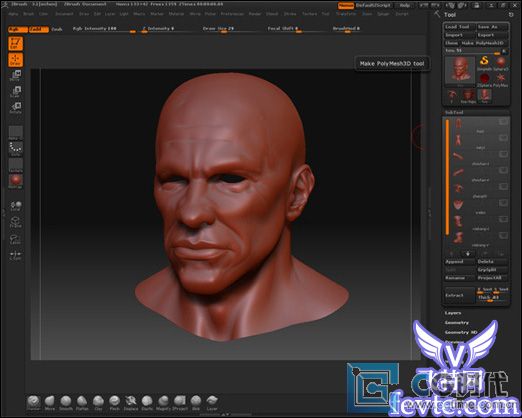Image resolution: width=522 pixels, height=418 pixels.
Task: Open the Preferences menu
Action: click(x=232, y=14)
